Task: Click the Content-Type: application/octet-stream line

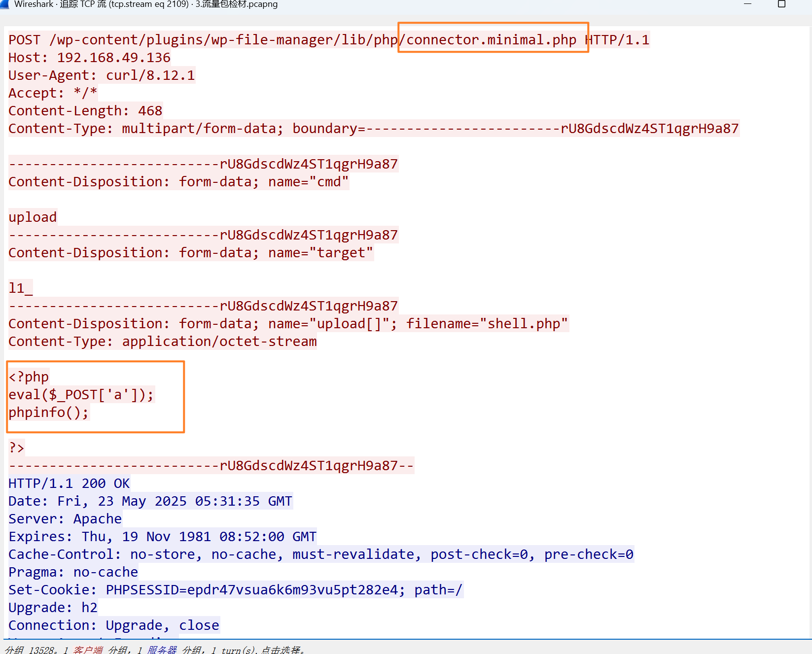Action: pyautogui.click(x=163, y=342)
